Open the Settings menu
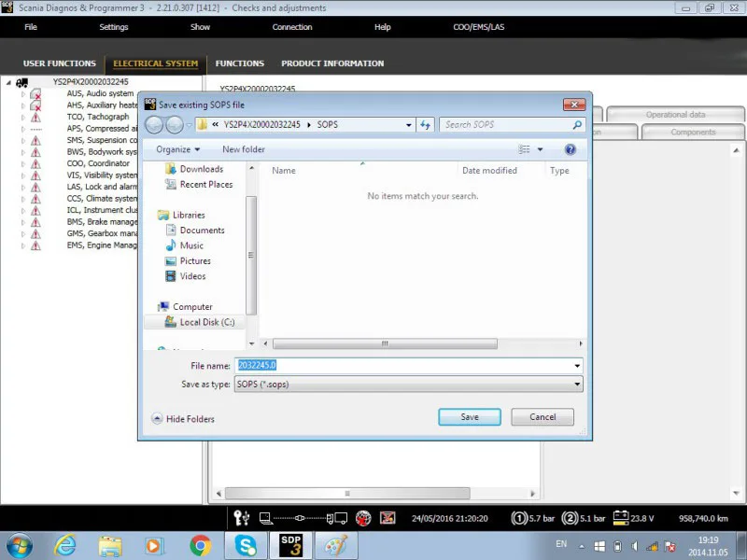 113,27
